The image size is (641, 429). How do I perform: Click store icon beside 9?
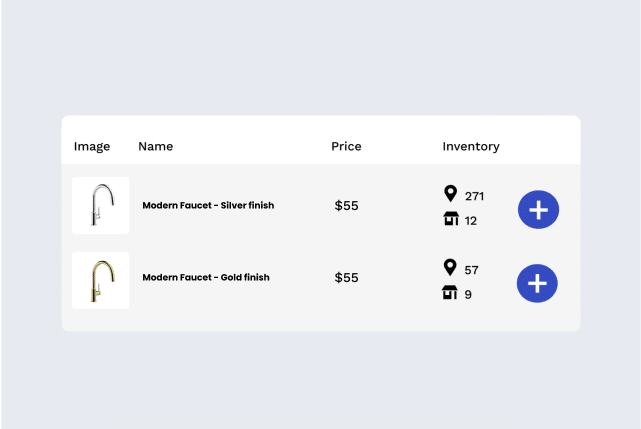(450, 292)
